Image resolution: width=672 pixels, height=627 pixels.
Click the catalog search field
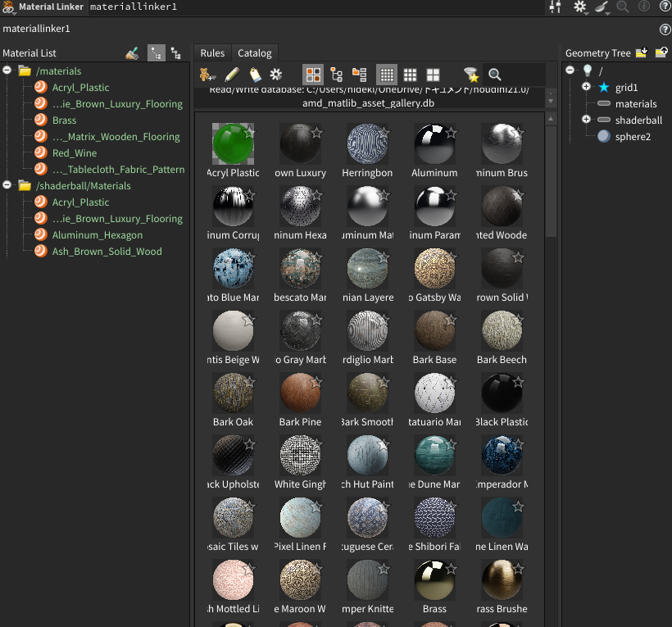coord(514,75)
